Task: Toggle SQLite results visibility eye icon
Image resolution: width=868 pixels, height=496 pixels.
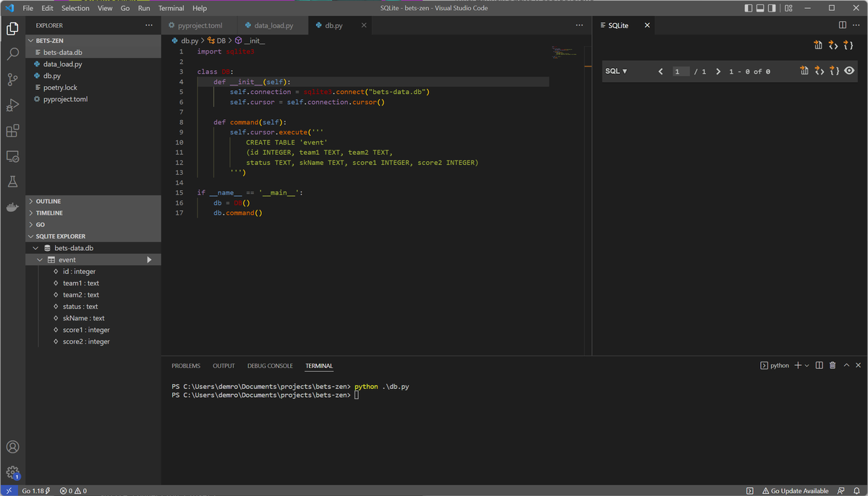Action: [x=849, y=71]
